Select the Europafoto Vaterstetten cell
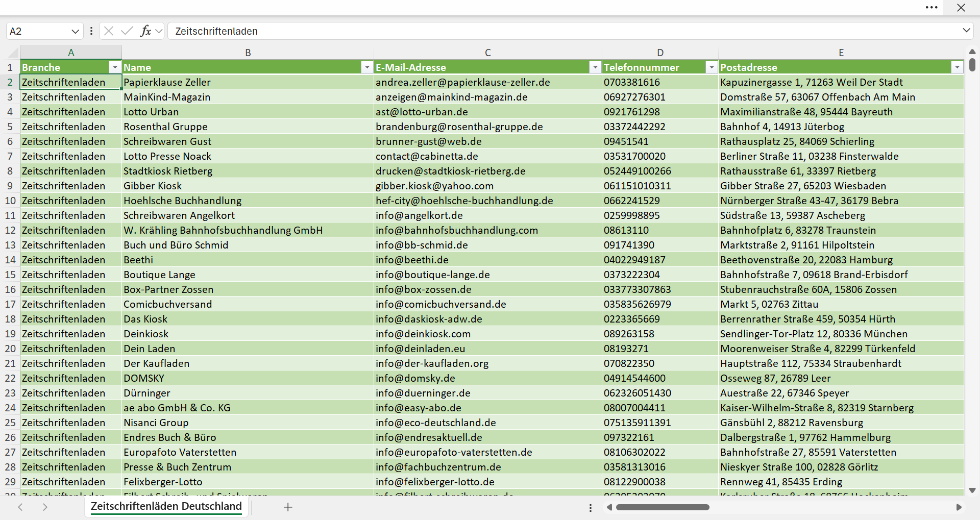Screen dimensions: 980x520 pyautogui.click(x=248, y=452)
